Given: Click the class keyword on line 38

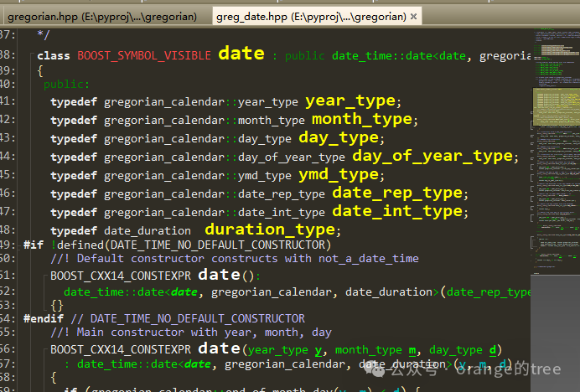Looking at the screenshot, I should (54, 56).
